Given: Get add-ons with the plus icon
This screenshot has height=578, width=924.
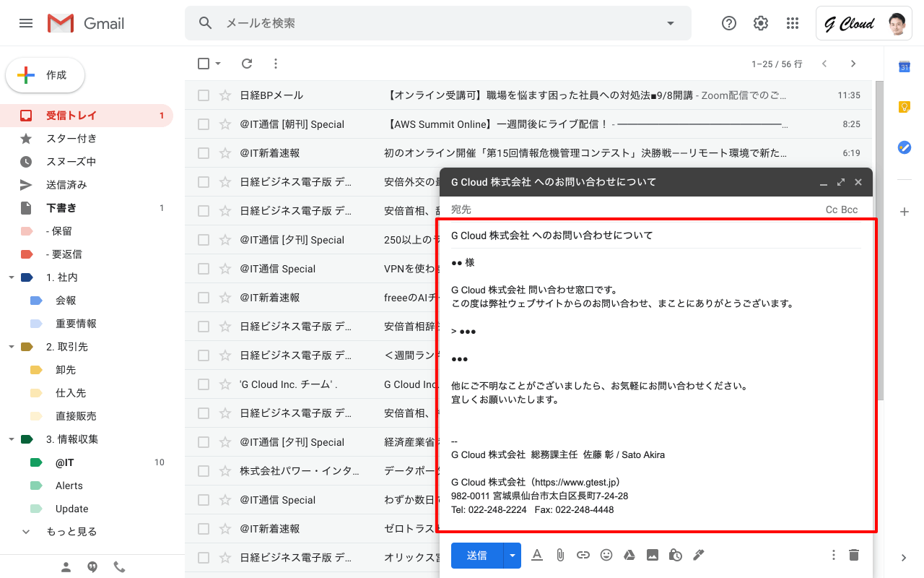Looking at the screenshot, I should pos(904,212).
